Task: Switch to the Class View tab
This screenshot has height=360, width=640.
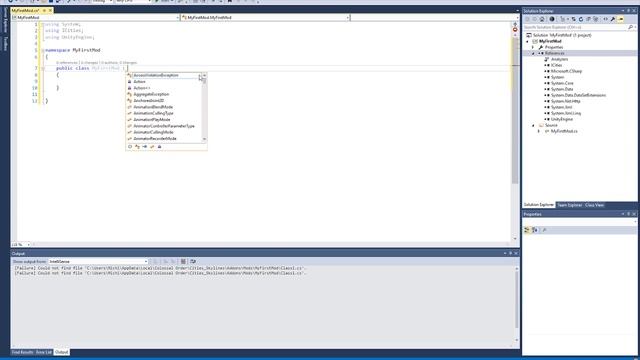Action: pos(594,205)
